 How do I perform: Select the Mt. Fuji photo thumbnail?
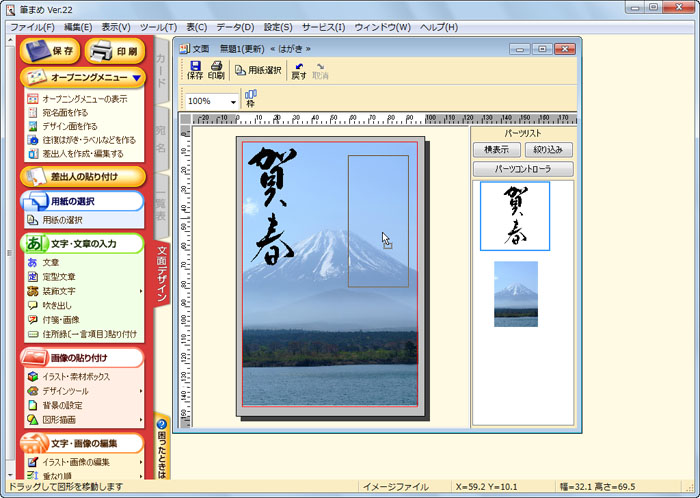click(516, 294)
